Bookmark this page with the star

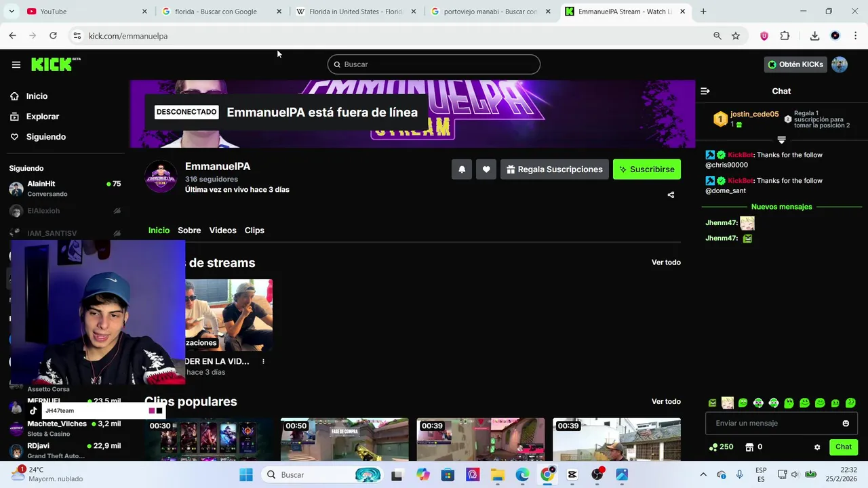pyautogui.click(x=736, y=36)
